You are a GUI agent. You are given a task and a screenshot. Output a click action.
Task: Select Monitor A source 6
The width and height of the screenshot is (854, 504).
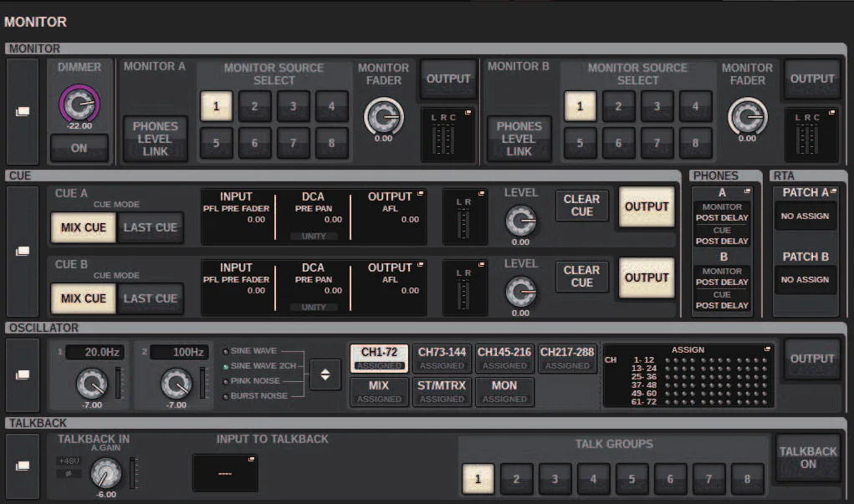tap(254, 143)
